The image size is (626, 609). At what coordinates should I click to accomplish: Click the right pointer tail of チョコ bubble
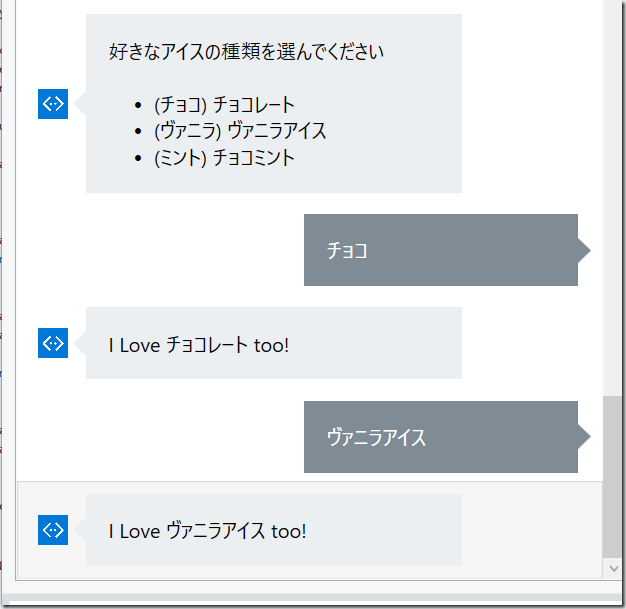click(x=584, y=250)
